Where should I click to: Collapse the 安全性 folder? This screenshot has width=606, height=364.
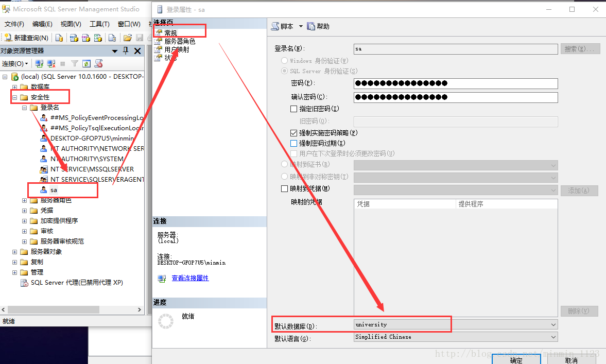[15, 97]
